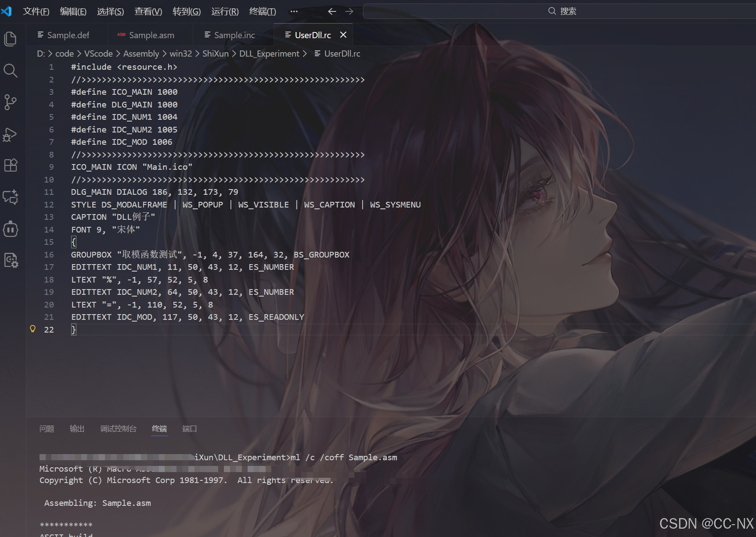Switch to the Sample.def tab
This screenshot has width=756, height=537.
pos(67,35)
